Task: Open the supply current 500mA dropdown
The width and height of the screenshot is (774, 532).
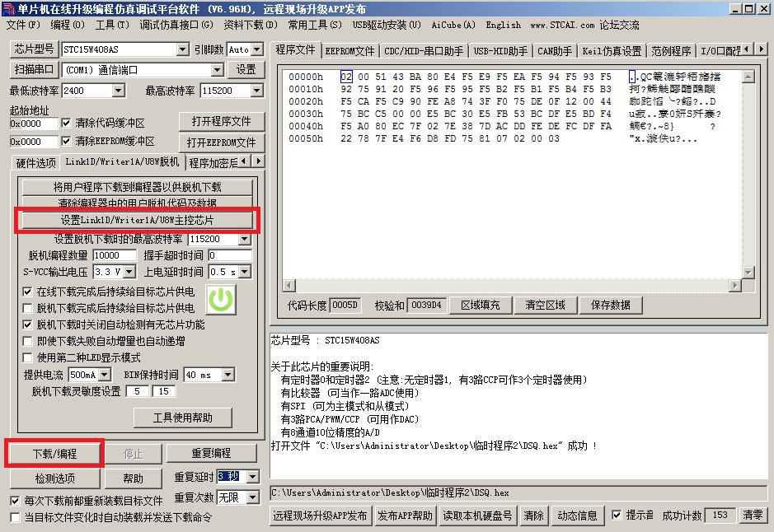Action: click(105, 375)
